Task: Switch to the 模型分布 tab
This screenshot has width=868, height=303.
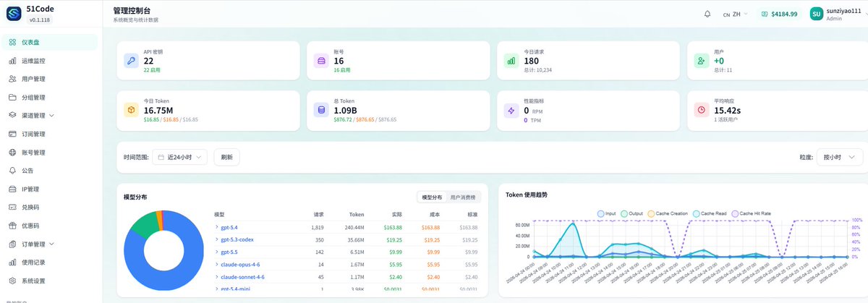Action: coord(432,197)
